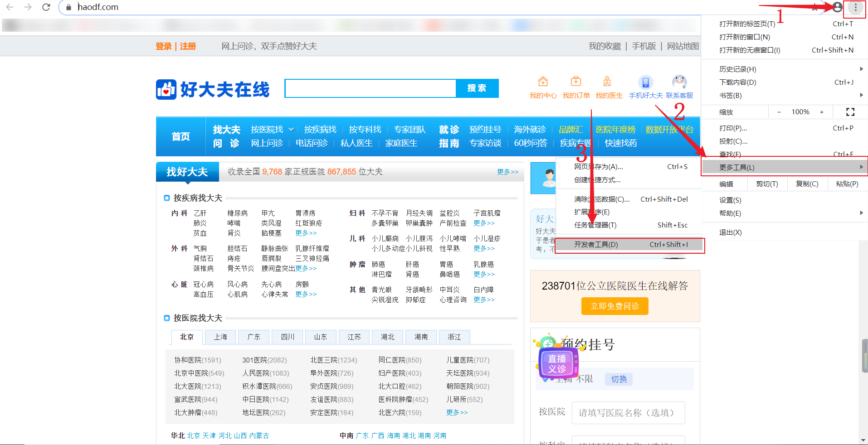Open 协和医院(1591) link
This screenshot has height=445, width=868.
[198, 360]
